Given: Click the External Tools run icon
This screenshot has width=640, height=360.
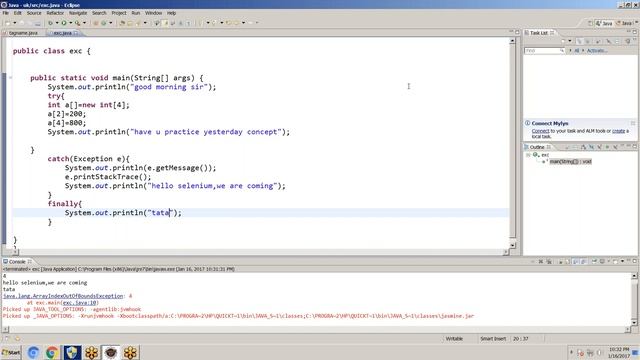Looking at the screenshot, I should tap(78, 23).
